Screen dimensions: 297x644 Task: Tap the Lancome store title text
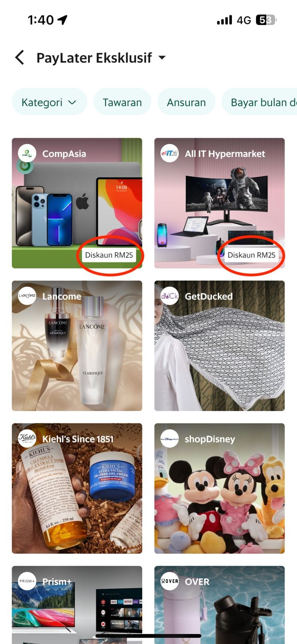coord(62,296)
